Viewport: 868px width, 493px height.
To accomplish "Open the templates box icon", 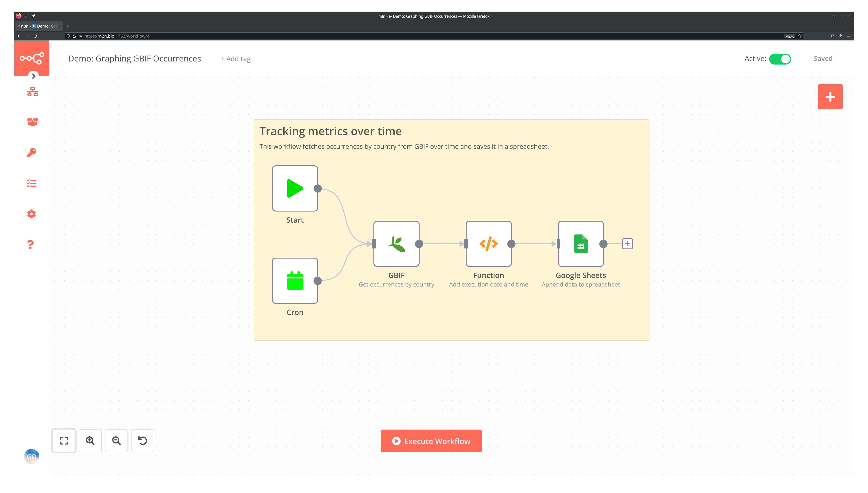I will click(x=33, y=122).
